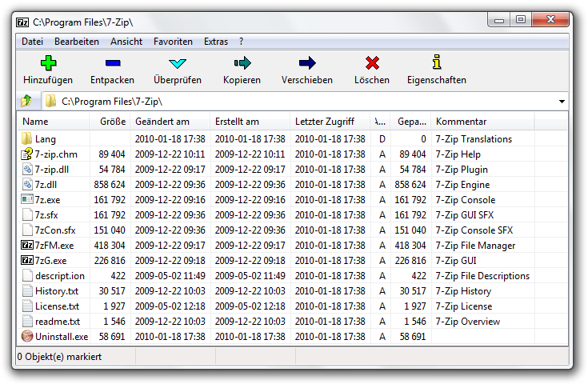Click the 858 624 size value of 7z.dll
The image size is (588, 384).
pyautogui.click(x=109, y=185)
